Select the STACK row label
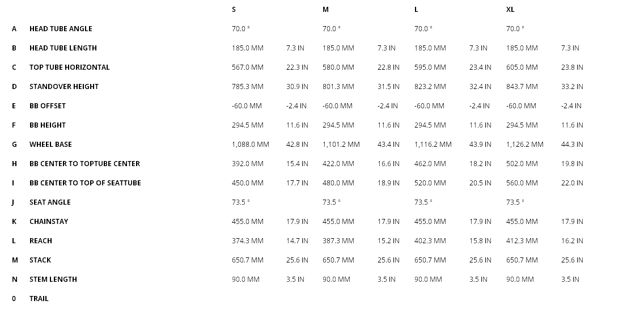The image size is (644, 309). coord(40,260)
